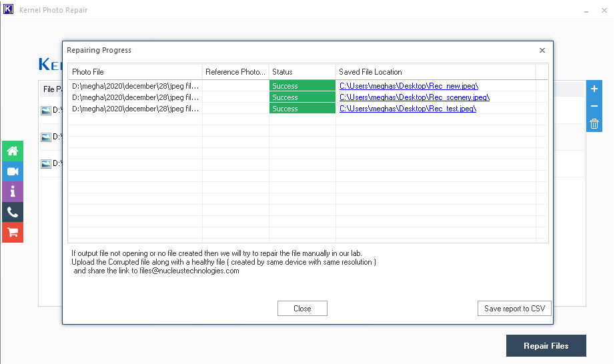This screenshot has width=615, height=364.
Task: Close the Repairing Progress dialog via X
Action: (542, 50)
